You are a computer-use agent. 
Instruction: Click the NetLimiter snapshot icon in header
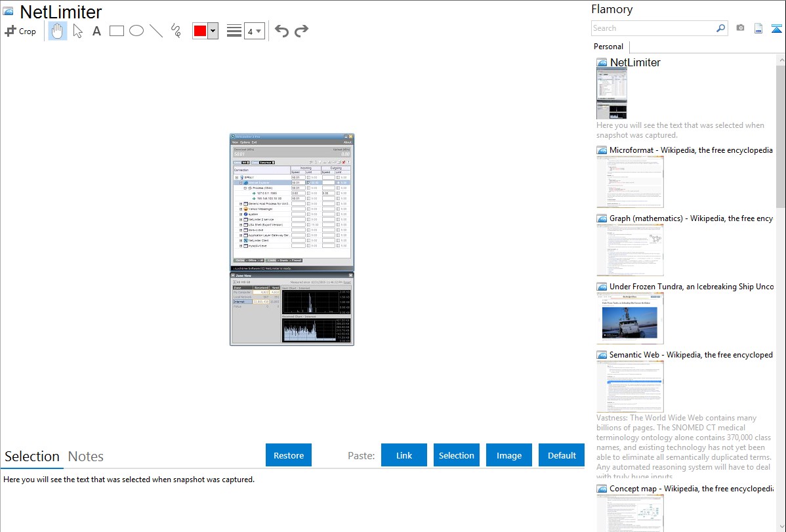[x=8, y=12]
